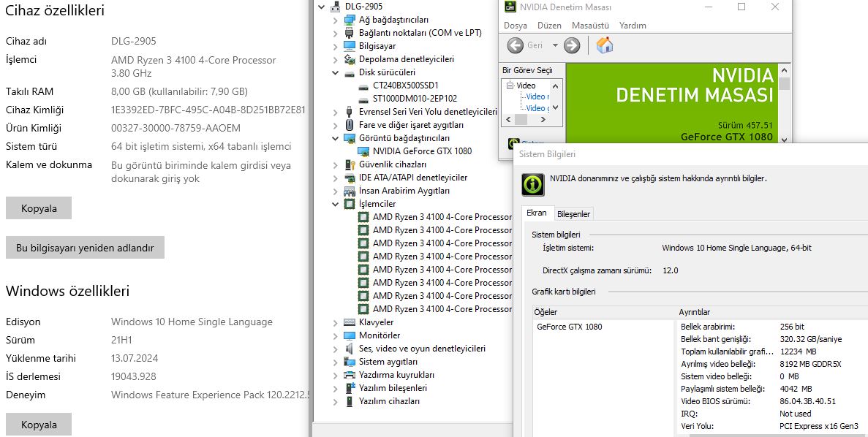This screenshot has width=868, height=437.
Task: Click Kopyala under Windows özellikleri
Action: pyautogui.click(x=39, y=425)
